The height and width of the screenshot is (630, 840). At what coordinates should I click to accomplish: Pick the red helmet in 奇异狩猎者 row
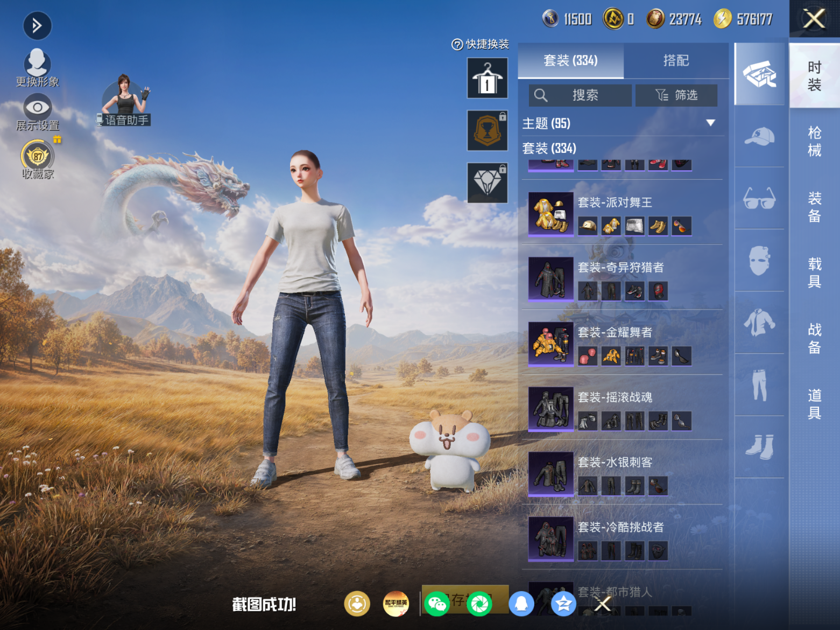(x=658, y=291)
